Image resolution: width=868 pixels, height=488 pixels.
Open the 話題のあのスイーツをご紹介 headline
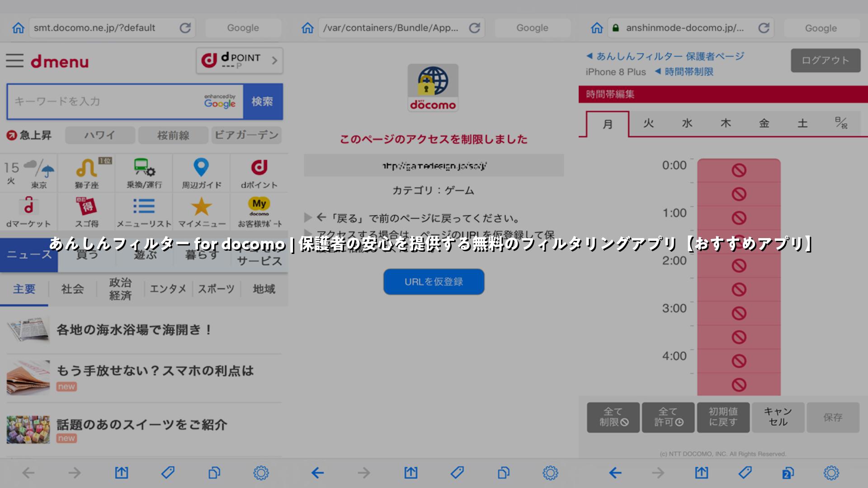click(x=142, y=425)
